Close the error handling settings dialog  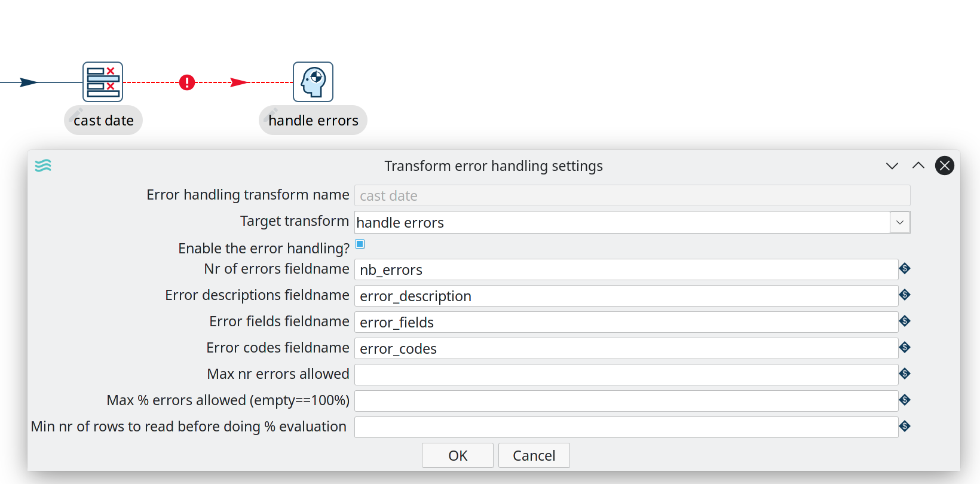[945, 166]
